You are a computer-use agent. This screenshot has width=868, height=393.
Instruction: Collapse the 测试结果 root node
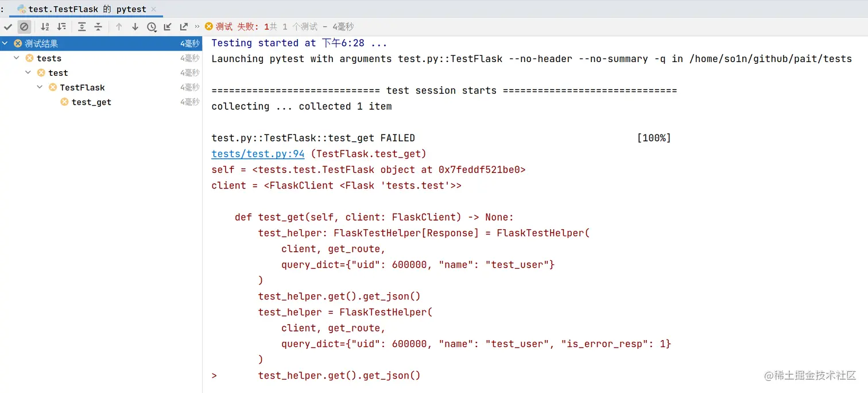pos(5,44)
